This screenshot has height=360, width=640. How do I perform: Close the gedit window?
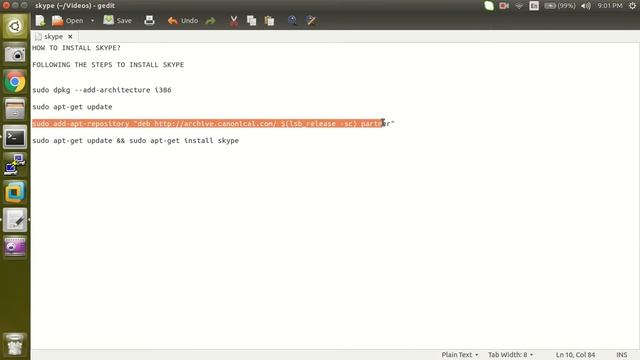(6, 5)
